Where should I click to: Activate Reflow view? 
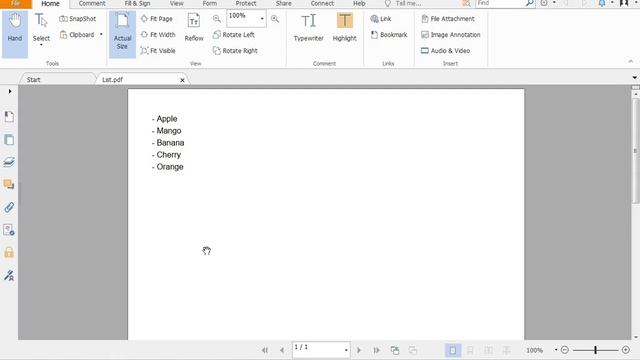(194, 28)
